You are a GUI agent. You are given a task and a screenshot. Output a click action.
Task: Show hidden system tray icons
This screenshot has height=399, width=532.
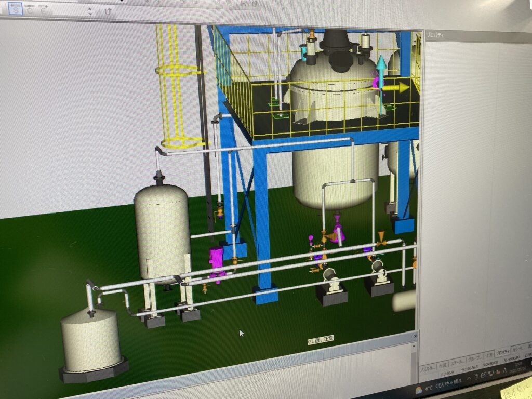[x=469, y=378]
